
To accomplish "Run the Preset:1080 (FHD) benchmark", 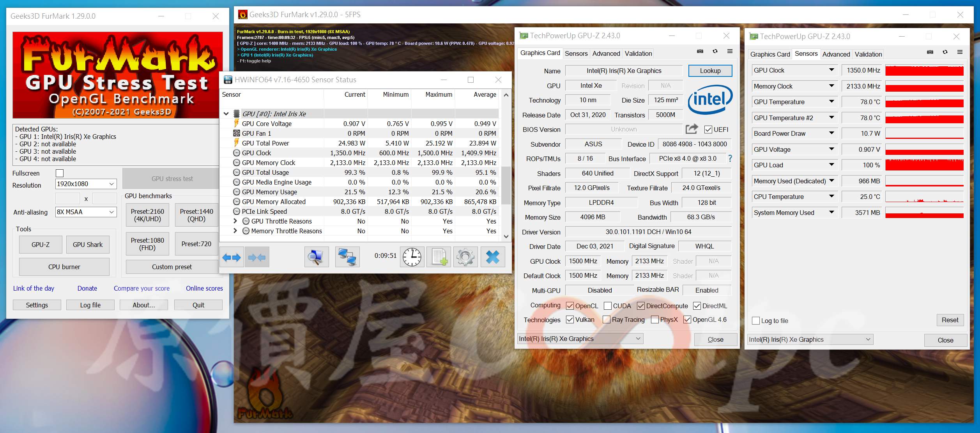I will pos(147,244).
